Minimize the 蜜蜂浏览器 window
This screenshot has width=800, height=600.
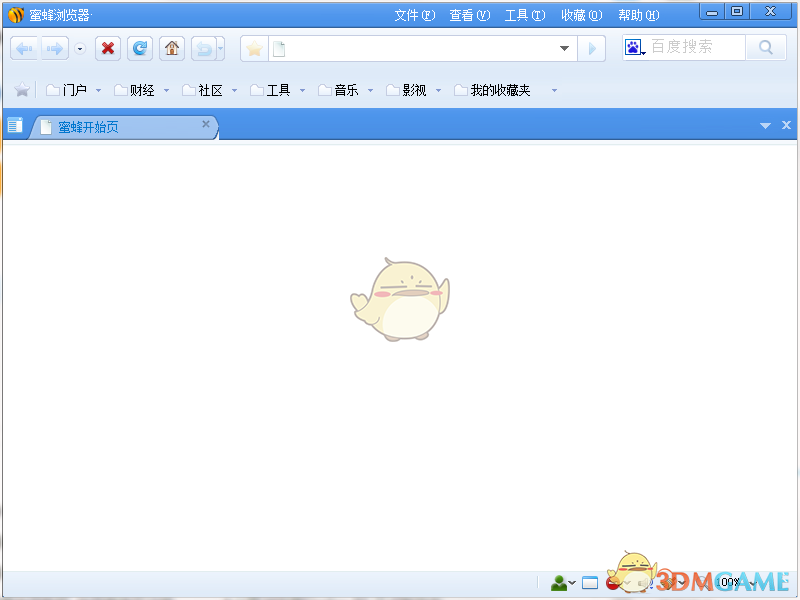click(x=712, y=12)
